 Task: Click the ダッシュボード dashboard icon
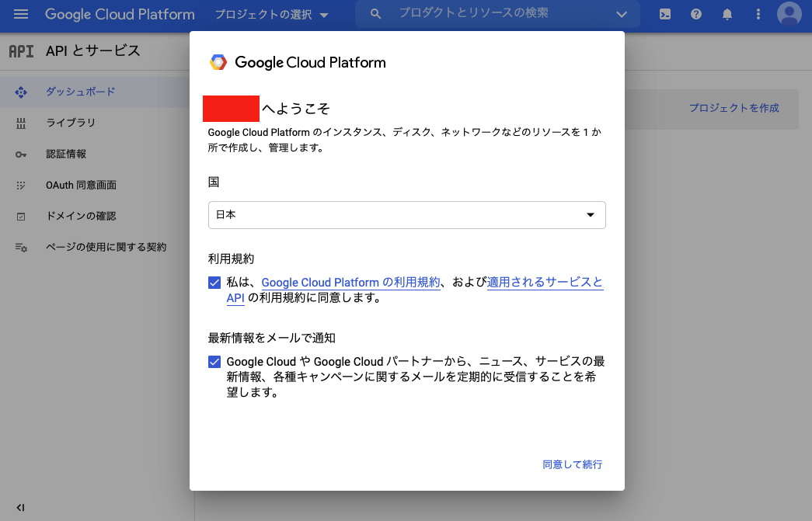coord(21,92)
